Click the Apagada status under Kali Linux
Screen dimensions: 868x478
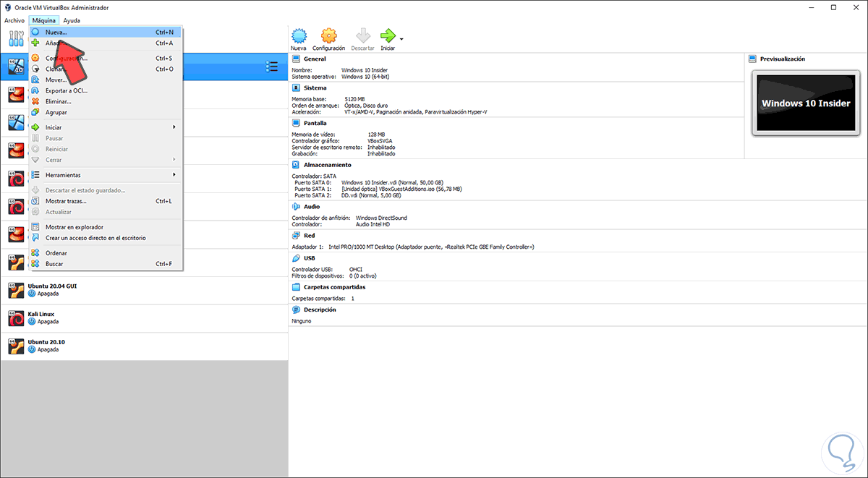[47, 321]
